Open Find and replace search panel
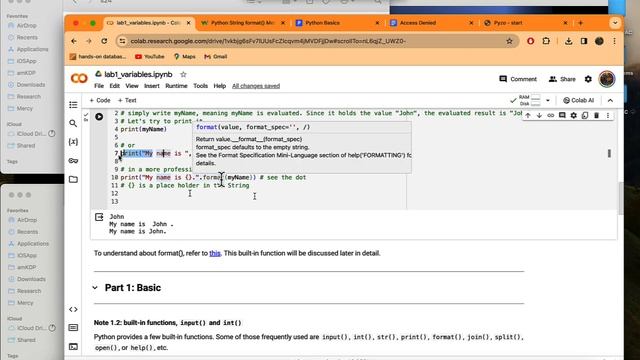 (x=73, y=123)
